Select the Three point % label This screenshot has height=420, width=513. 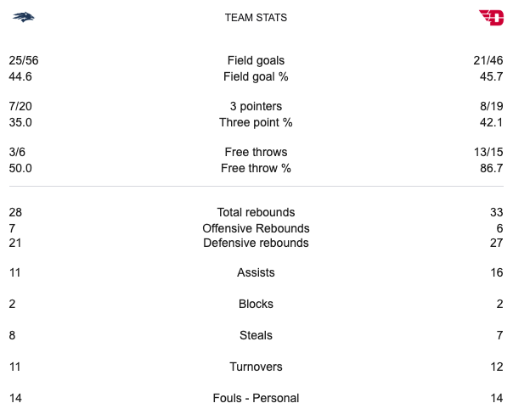tap(256, 122)
